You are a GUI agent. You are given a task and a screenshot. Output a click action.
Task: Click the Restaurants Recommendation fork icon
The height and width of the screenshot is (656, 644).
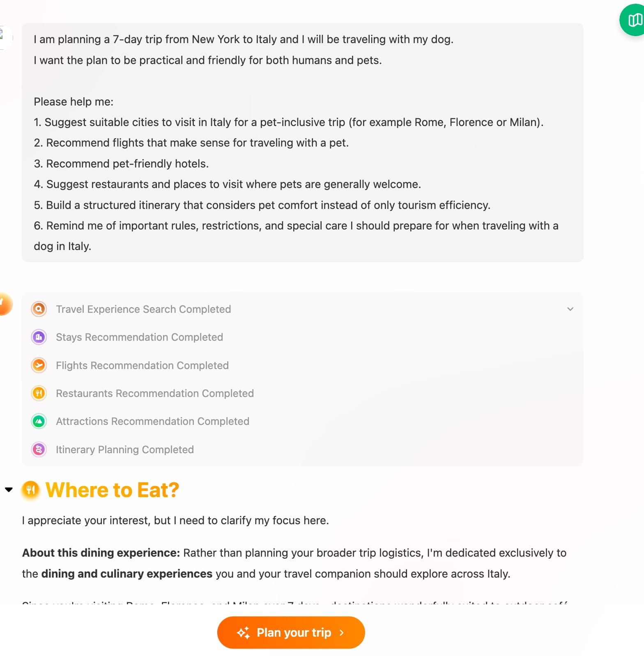pyautogui.click(x=39, y=393)
